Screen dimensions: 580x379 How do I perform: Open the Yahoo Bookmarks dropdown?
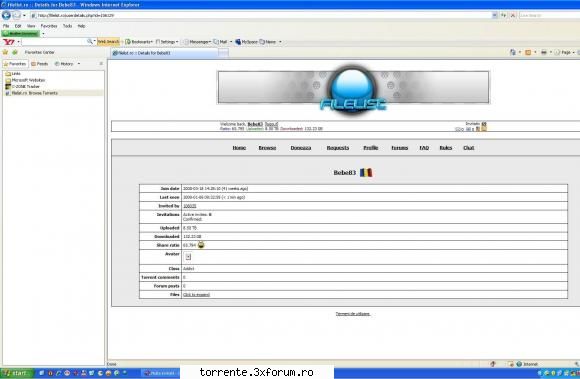(x=139, y=42)
